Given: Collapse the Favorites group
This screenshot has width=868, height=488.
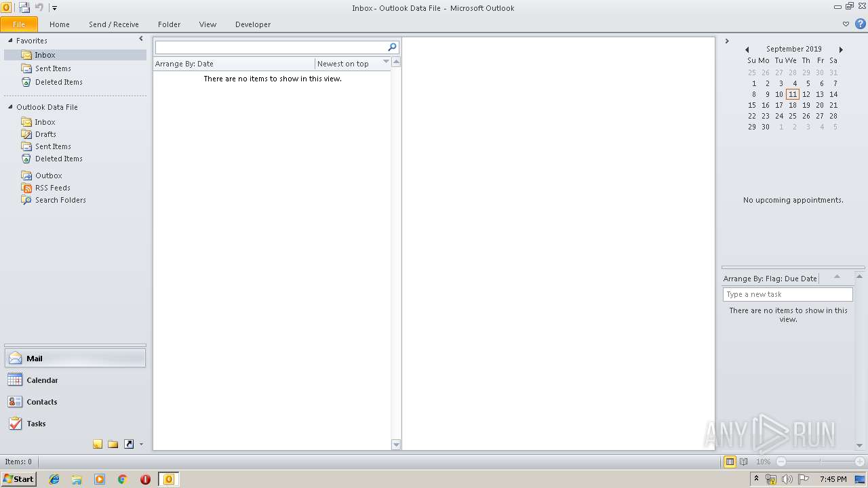Looking at the screenshot, I should pyautogui.click(x=10, y=41).
